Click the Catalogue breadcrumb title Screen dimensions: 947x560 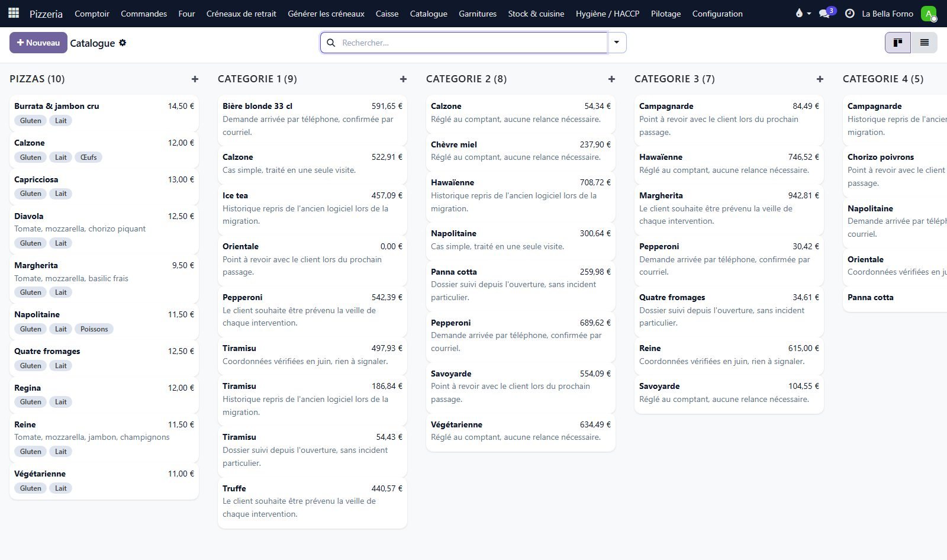pos(92,43)
